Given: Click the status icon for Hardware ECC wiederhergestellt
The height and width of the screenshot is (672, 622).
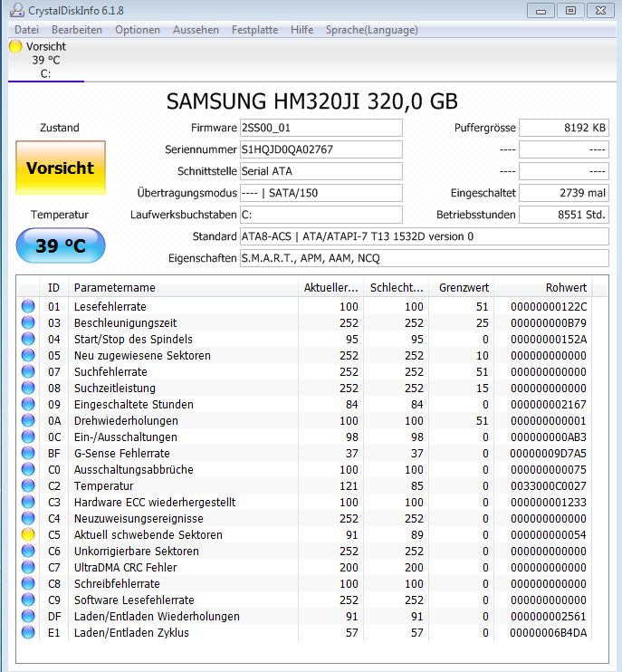Looking at the screenshot, I should [x=28, y=502].
